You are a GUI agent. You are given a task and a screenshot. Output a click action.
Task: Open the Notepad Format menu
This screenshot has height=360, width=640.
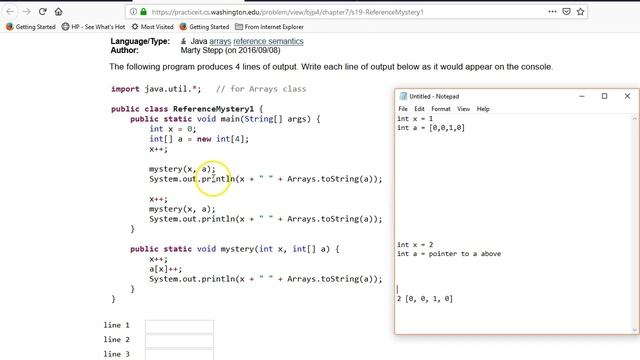441,109
